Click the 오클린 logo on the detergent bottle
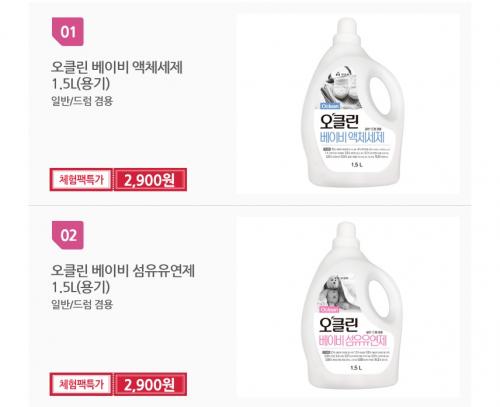 click(339, 121)
